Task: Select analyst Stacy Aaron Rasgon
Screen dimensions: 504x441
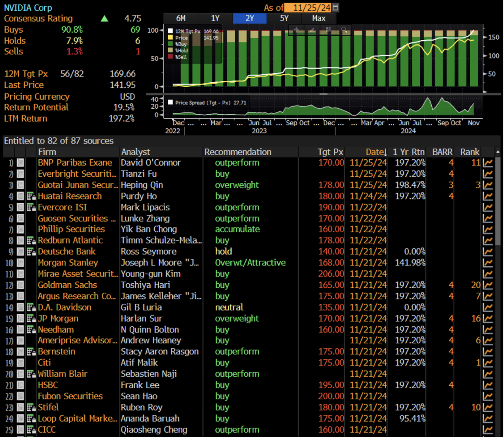Action: pyautogui.click(x=160, y=352)
